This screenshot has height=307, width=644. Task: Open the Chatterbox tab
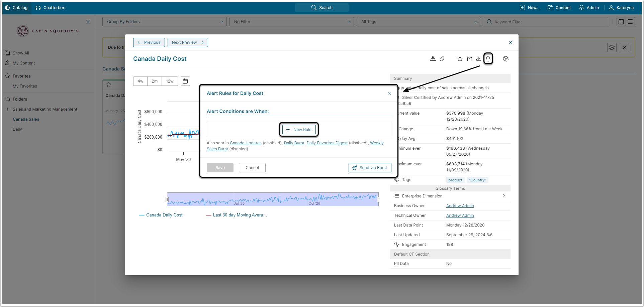(x=50, y=8)
